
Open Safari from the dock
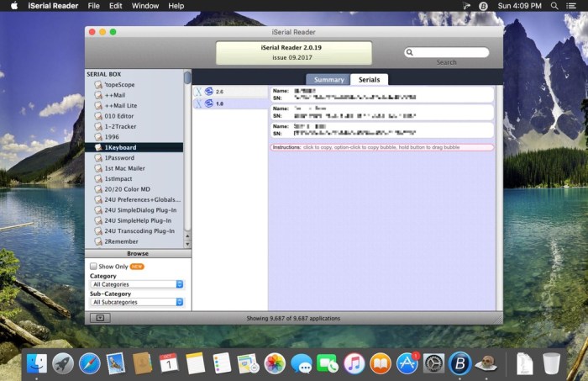(x=89, y=363)
